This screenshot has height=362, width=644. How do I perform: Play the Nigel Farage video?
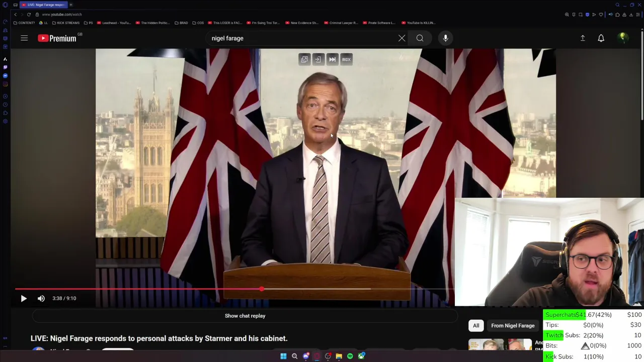24,299
